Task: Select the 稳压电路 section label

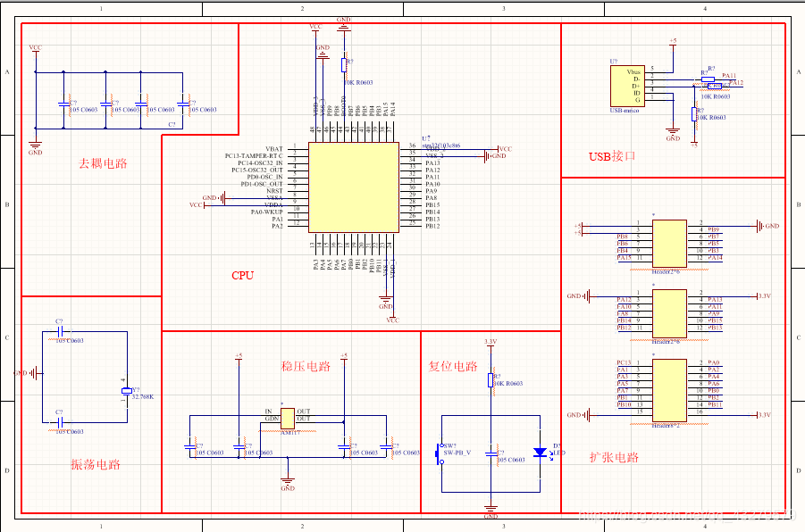Action: tap(306, 366)
